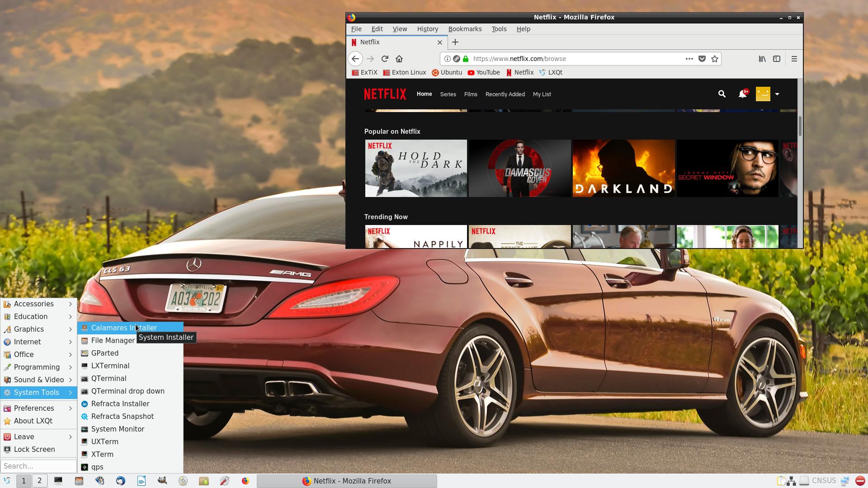Bookmark the page with the star icon

714,59
